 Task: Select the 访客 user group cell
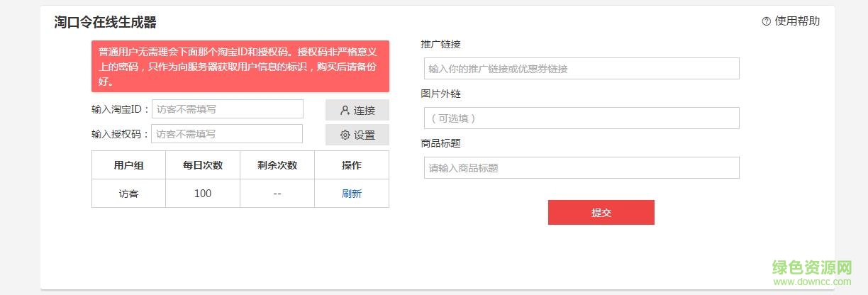(x=128, y=194)
